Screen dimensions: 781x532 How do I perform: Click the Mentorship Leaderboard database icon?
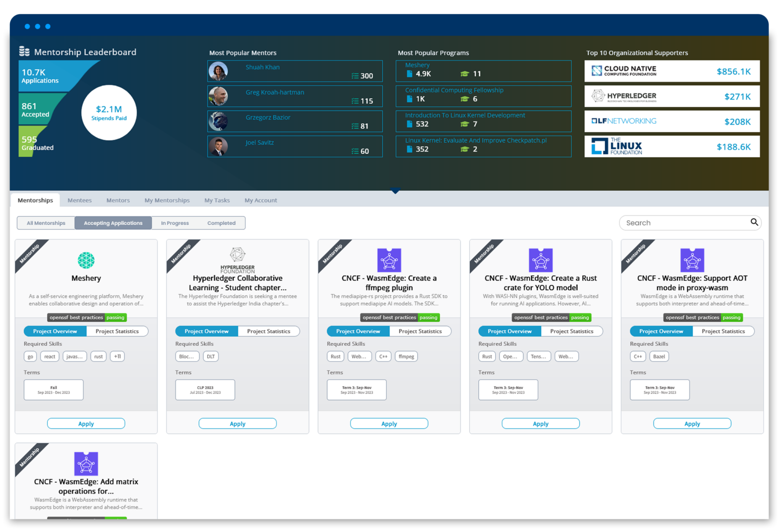point(23,51)
